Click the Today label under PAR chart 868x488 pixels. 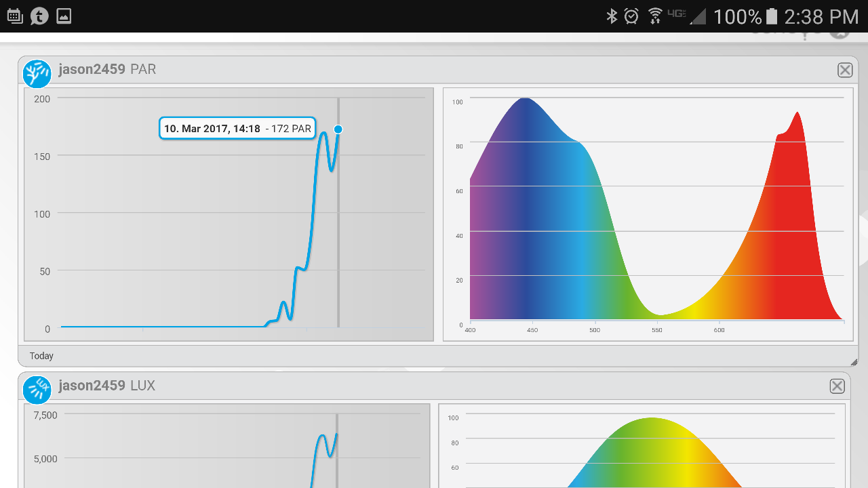41,356
